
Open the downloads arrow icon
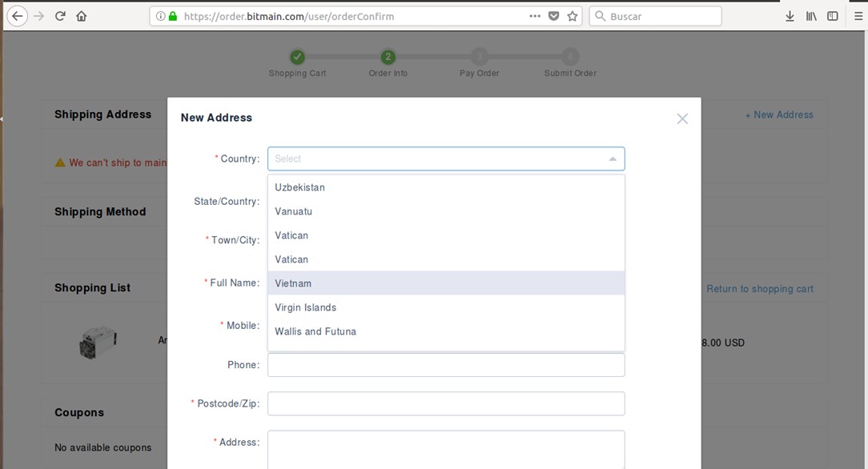tap(790, 16)
